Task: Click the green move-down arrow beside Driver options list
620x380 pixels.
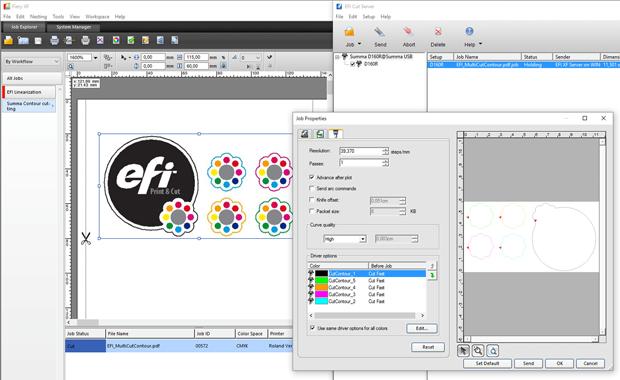Action: (x=432, y=275)
